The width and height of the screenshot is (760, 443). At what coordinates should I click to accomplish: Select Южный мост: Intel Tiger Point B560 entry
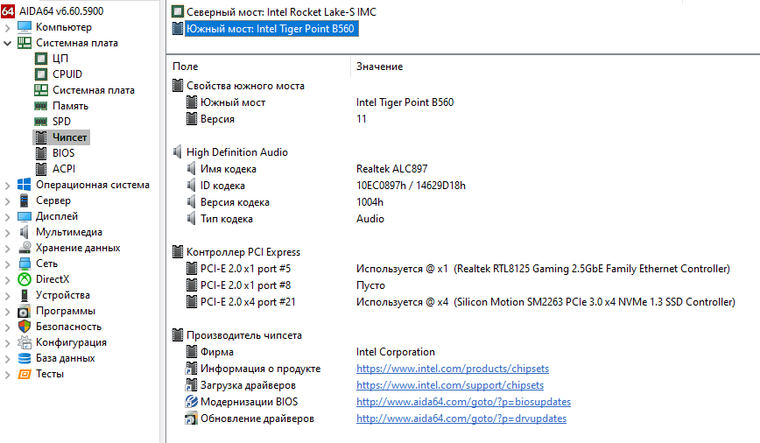[270, 29]
